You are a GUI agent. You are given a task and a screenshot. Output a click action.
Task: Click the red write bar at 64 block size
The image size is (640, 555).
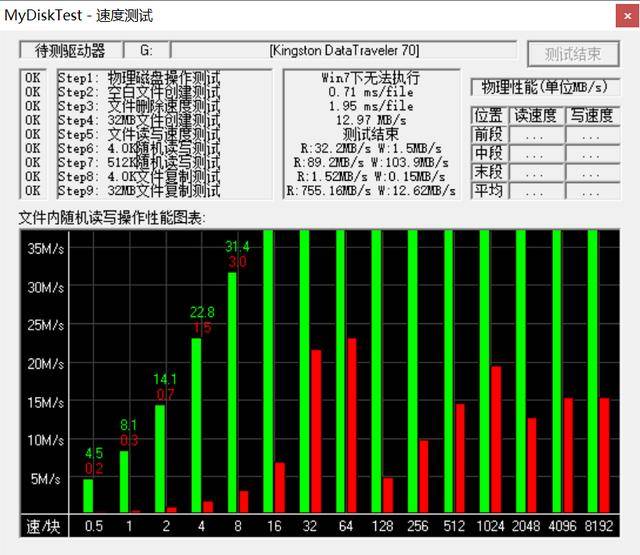(x=352, y=425)
